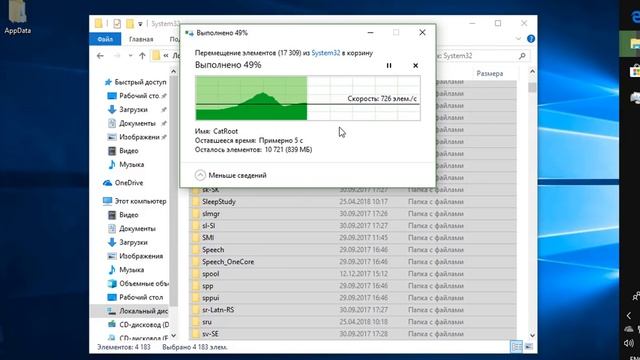
Task: Select the SMI folder
Action: click(208, 238)
